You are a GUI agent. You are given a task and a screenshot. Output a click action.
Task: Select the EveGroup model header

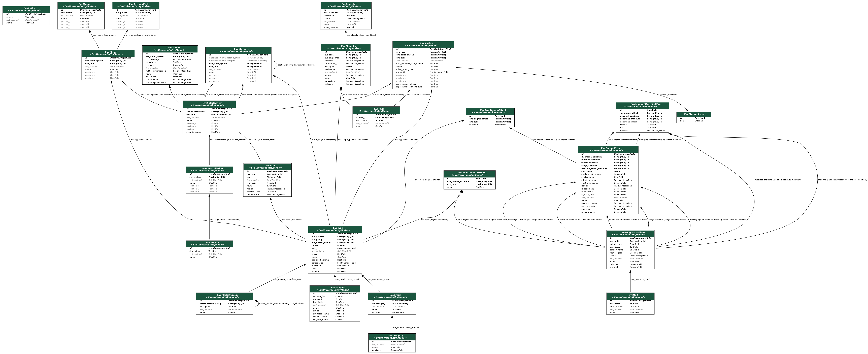click(392, 296)
